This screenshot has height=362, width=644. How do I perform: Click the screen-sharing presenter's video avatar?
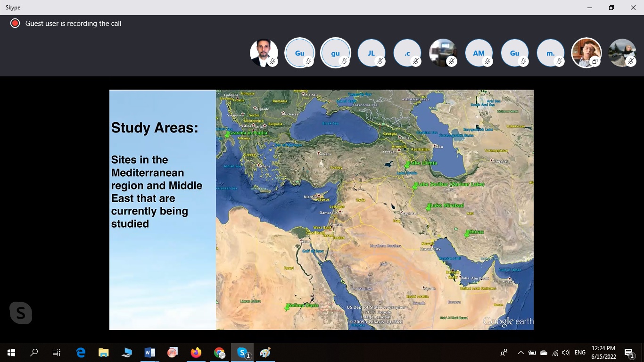click(x=586, y=53)
